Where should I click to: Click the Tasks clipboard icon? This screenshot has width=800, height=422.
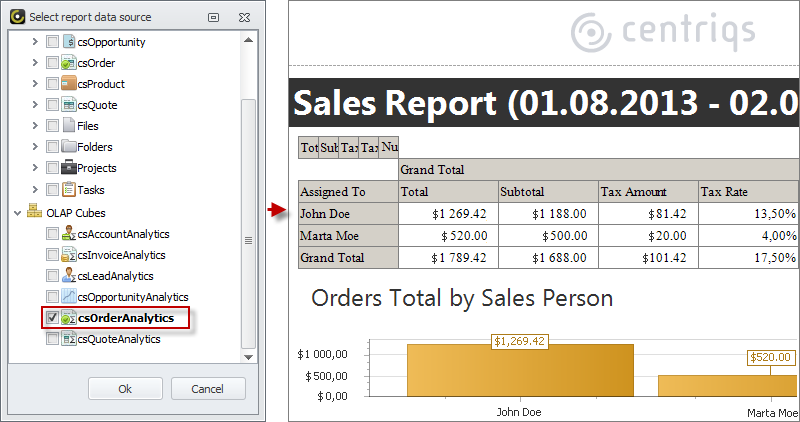pos(69,189)
